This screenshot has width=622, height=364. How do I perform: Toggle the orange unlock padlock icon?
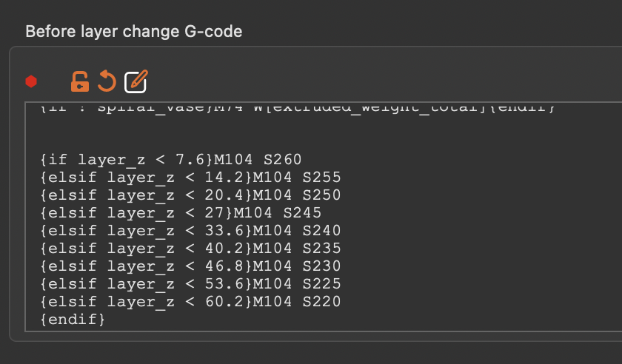[x=80, y=81]
